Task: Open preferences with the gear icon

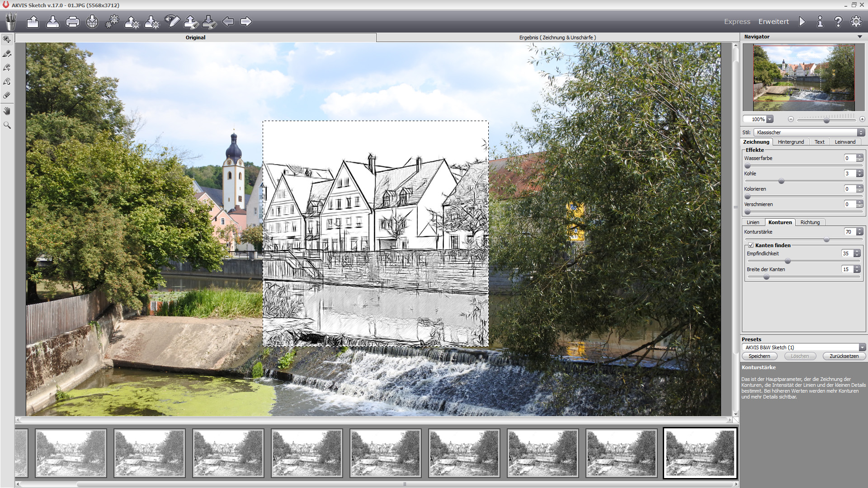Action: coord(856,21)
